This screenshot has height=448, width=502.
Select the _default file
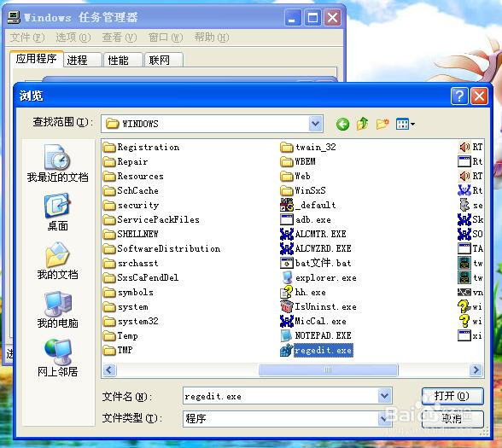click(x=308, y=205)
